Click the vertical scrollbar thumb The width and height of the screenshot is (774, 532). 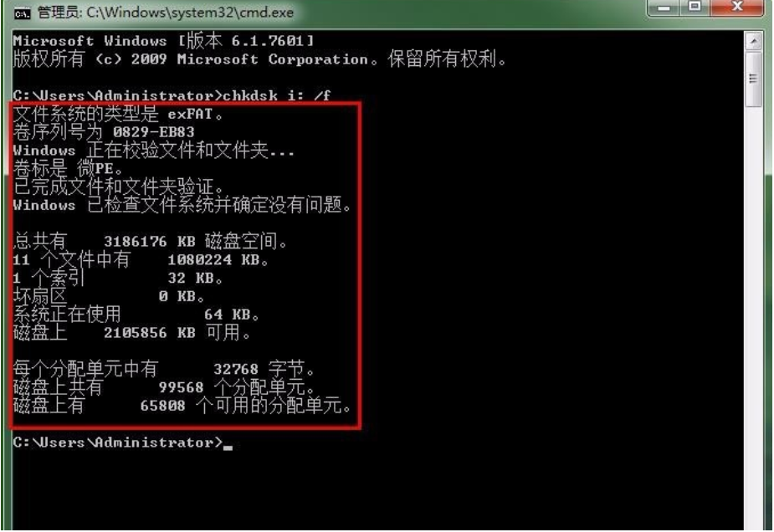pos(753,79)
